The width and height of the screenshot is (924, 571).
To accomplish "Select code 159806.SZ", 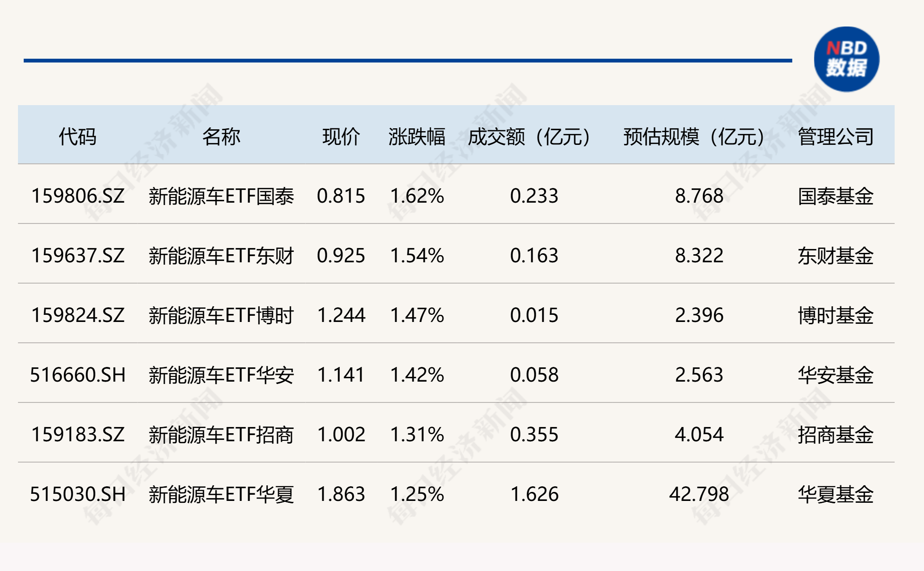I will point(78,196).
